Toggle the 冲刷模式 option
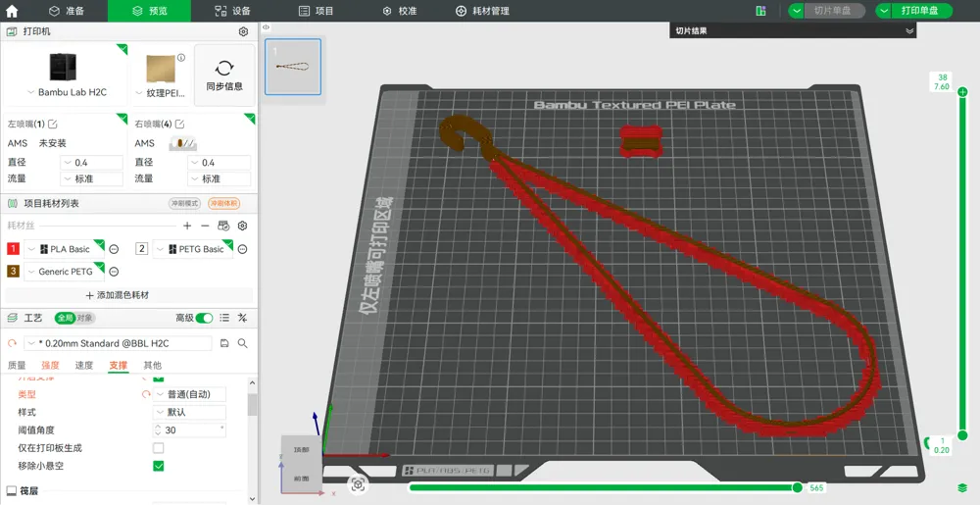980x505 pixels. coord(185,204)
